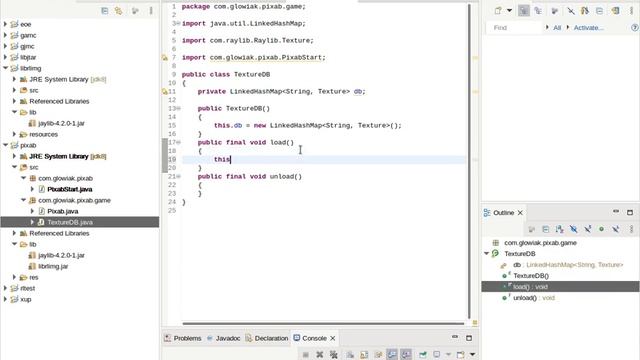The width and height of the screenshot is (640, 360).
Task: Fold the unload() method at line 21
Action: pyautogui.click(x=178, y=176)
